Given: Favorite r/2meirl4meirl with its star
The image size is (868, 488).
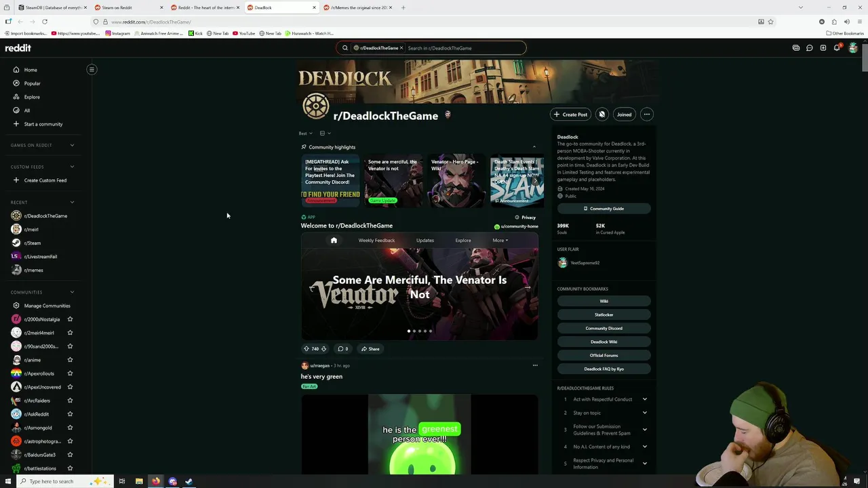Looking at the screenshot, I should pyautogui.click(x=70, y=333).
